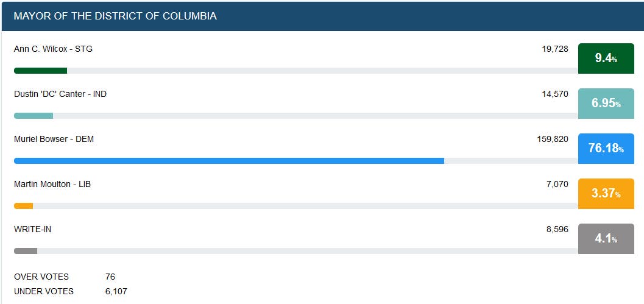Click the blue 76.18% percentage badge
The height and width of the screenshot is (304, 644).
pos(606,149)
